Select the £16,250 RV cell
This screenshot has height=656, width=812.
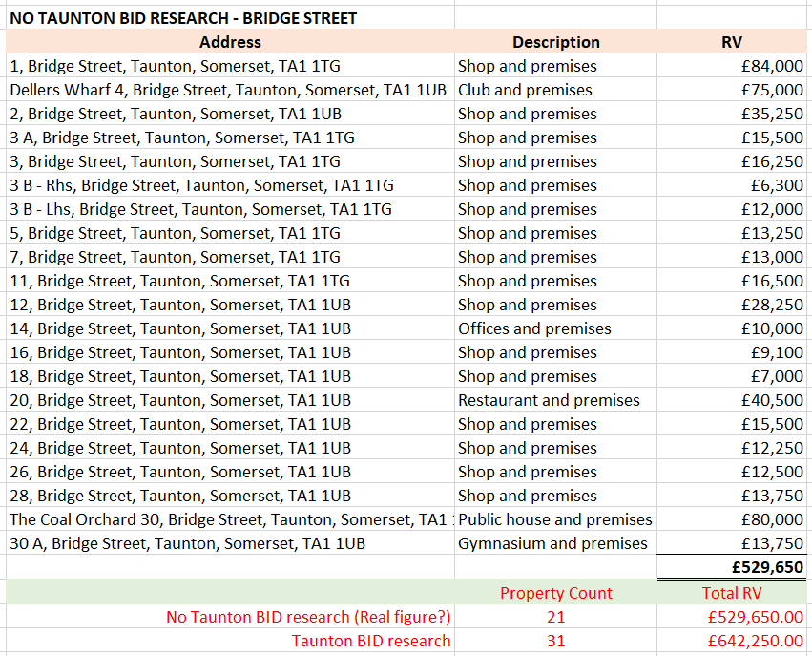click(x=732, y=161)
